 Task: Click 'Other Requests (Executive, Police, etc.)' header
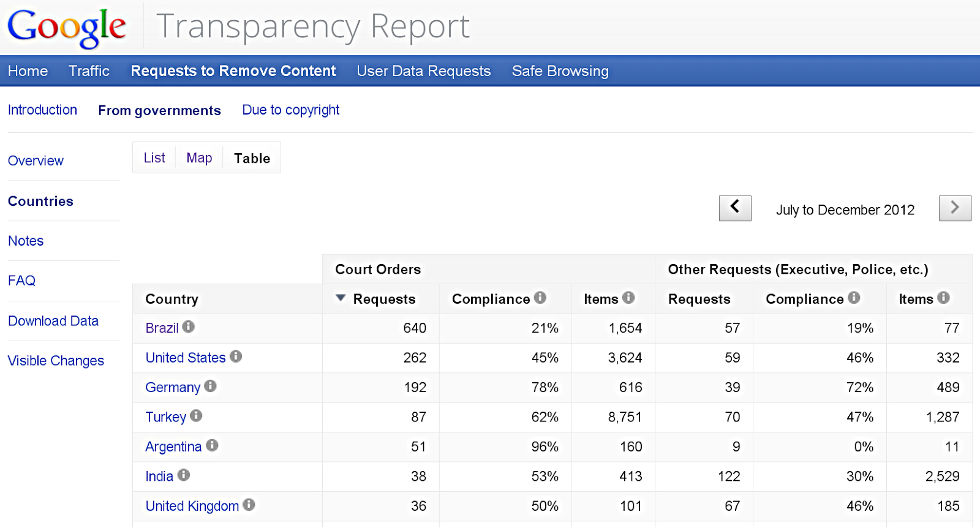pyautogui.click(x=798, y=270)
